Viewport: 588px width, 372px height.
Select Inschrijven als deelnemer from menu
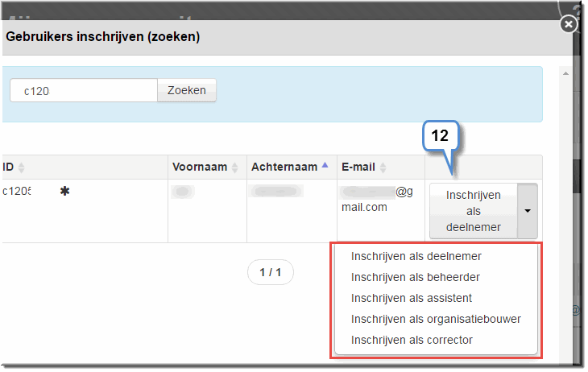416,257
